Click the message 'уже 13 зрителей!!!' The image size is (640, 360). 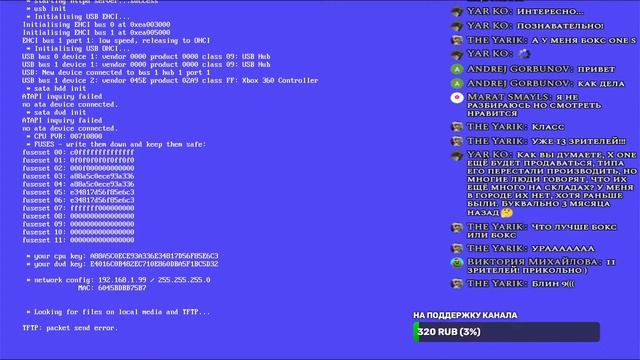[x=578, y=141]
